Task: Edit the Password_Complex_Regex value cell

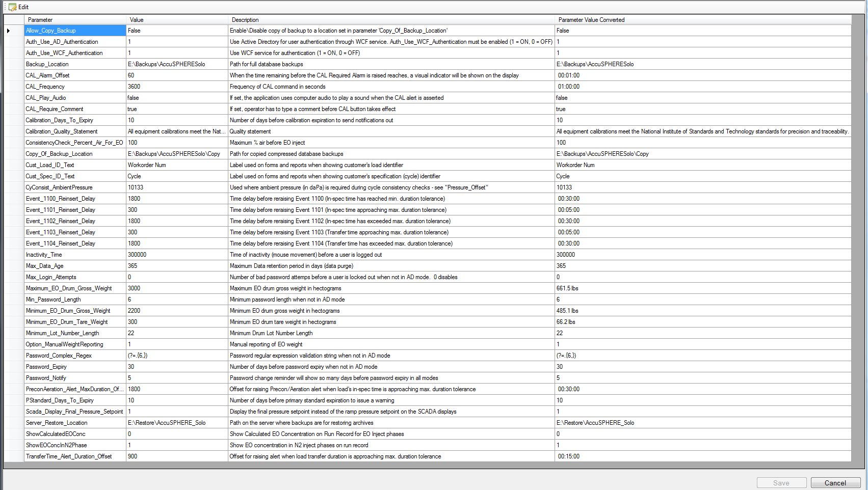Action: coord(177,356)
